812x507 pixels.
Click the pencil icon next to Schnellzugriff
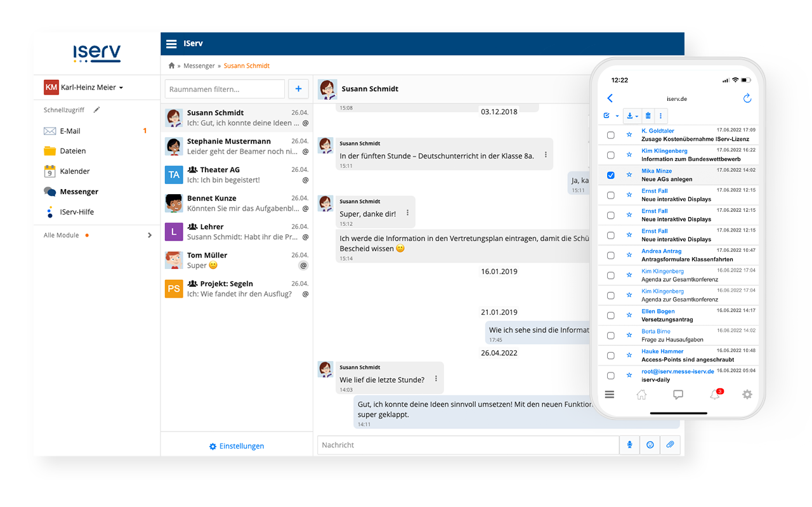[x=96, y=110]
